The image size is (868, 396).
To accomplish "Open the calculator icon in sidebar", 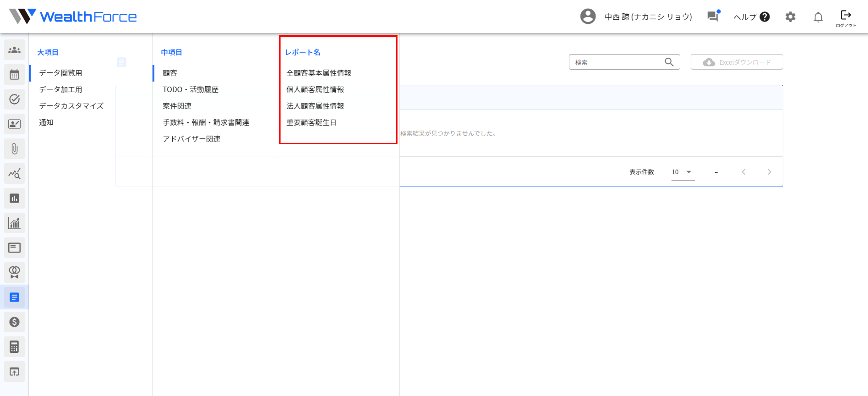I will click(14, 346).
